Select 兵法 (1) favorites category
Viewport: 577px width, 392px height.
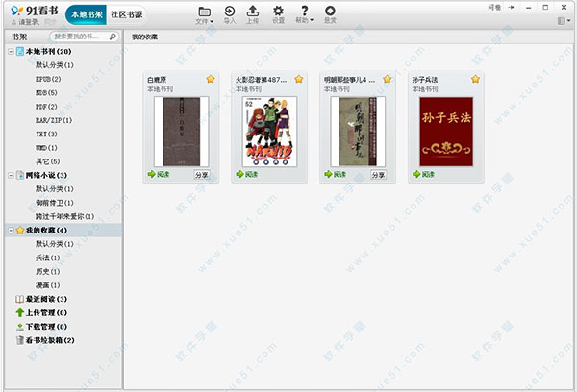click(48, 257)
